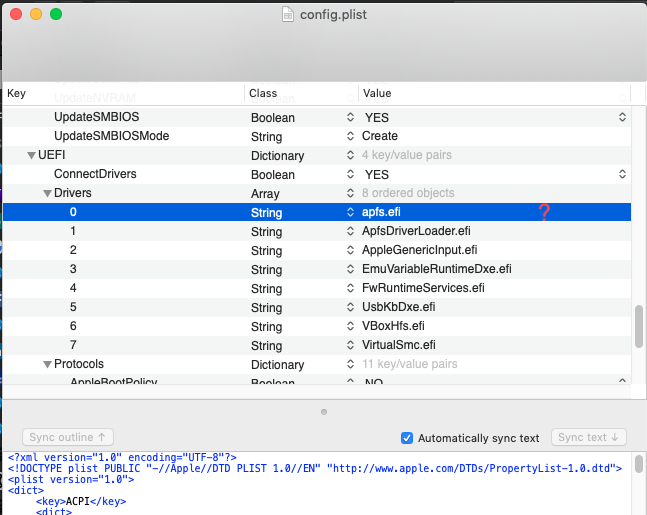The width and height of the screenshot is (647, 515).
Task: Click the ACPI key in XML text
Action: pyautogui.click(x=78, y=501)
